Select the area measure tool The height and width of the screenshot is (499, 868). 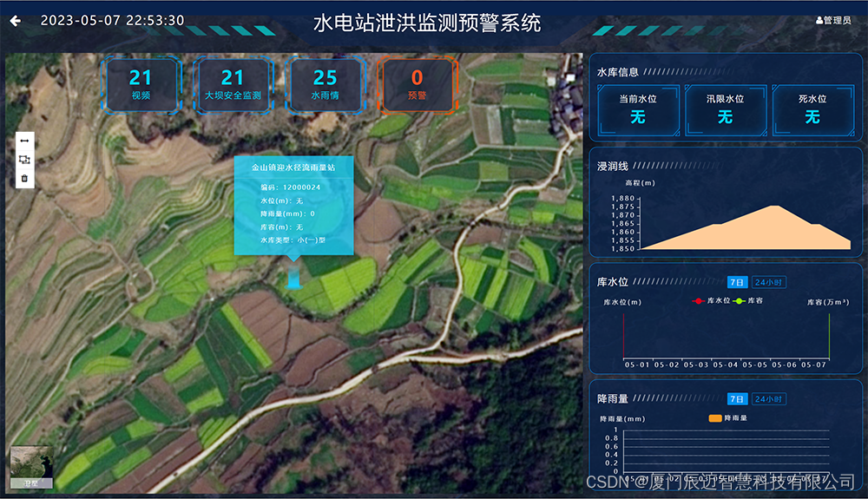[x=24, y=160]
